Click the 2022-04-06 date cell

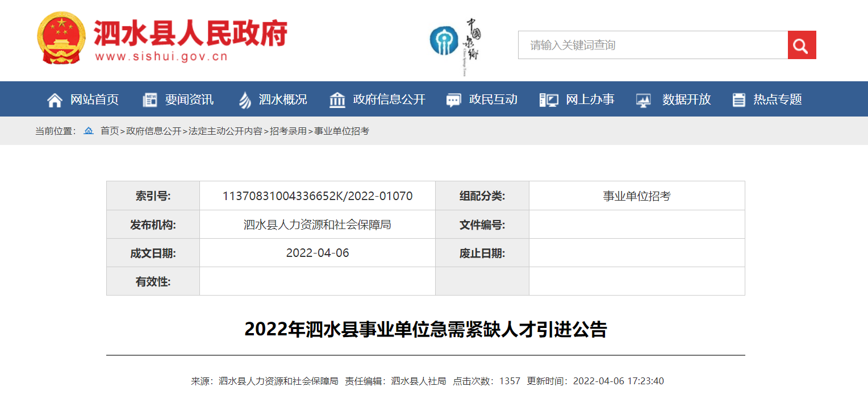click(x=318, y=253)
